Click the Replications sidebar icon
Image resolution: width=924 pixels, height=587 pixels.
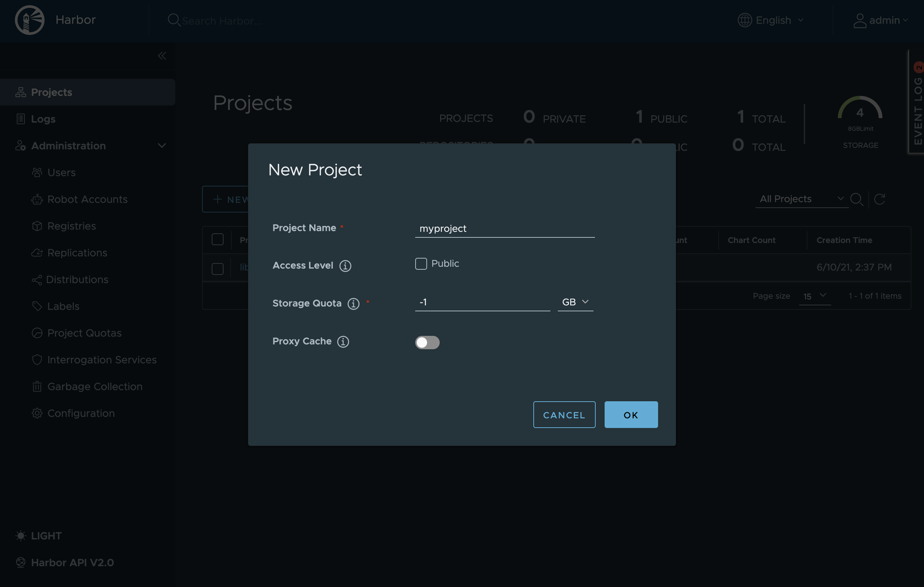[x=37, y=253]
